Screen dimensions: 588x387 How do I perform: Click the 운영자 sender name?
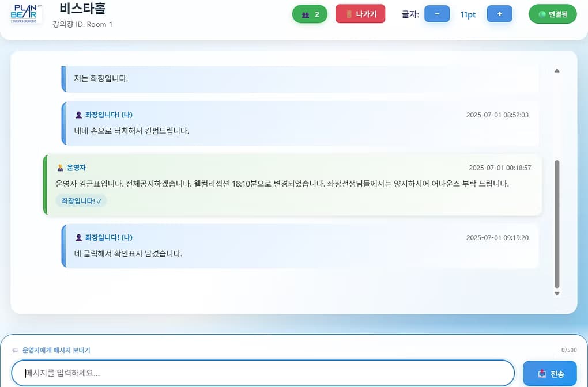[77, 168]
